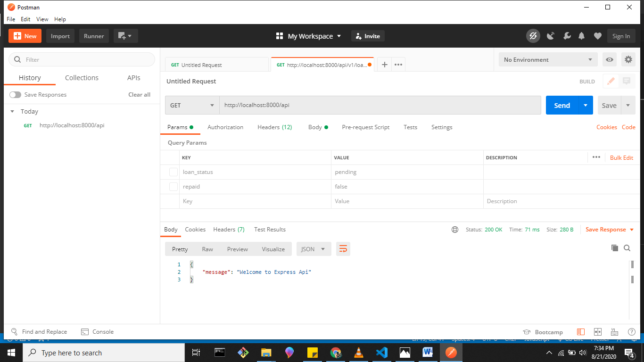
Task: Open manage environments gear icon
Action: point(628,60)
